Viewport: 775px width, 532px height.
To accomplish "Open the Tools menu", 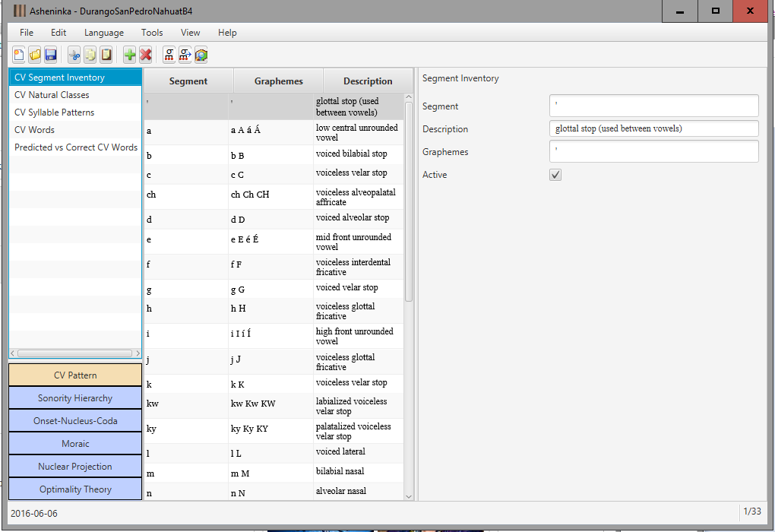I will (151, 33).
